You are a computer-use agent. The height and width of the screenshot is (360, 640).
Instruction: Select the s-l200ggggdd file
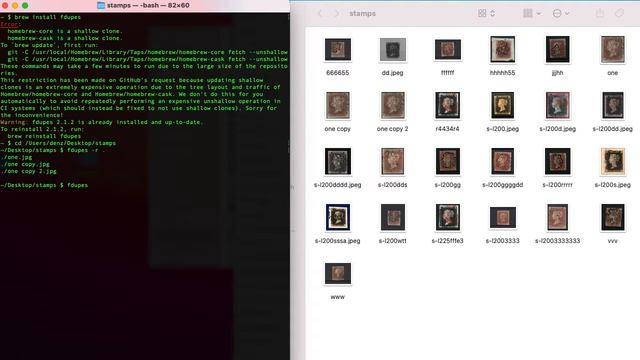502,161
